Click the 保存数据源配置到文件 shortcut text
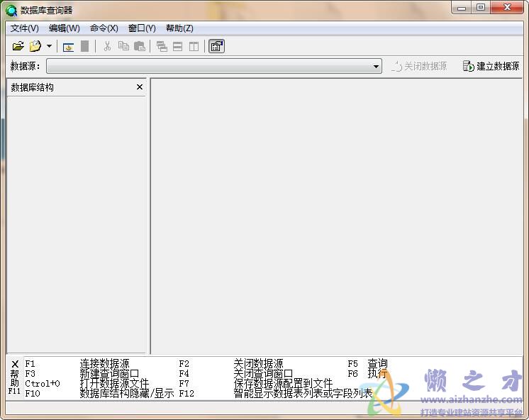529x420 pixels. (x=283, y=383)
